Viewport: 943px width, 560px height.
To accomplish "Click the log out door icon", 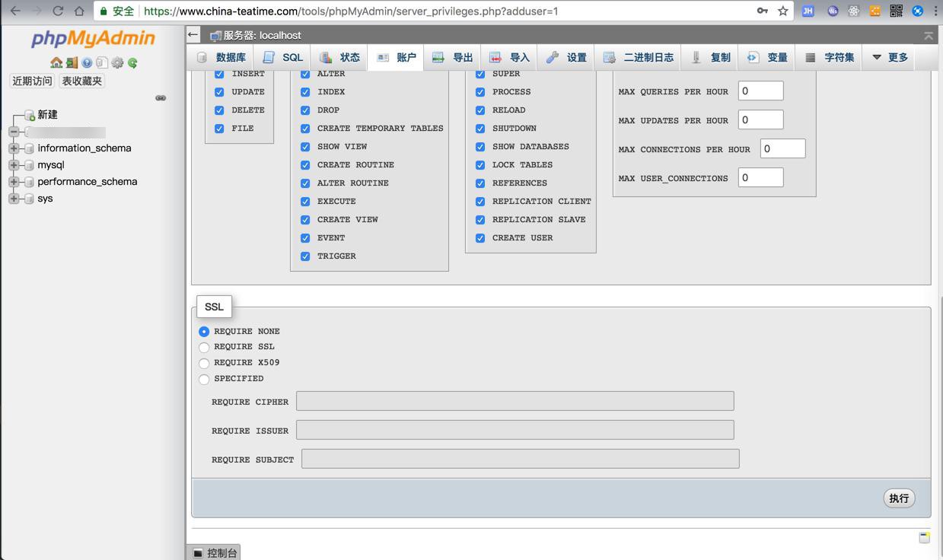I will 72,63.
